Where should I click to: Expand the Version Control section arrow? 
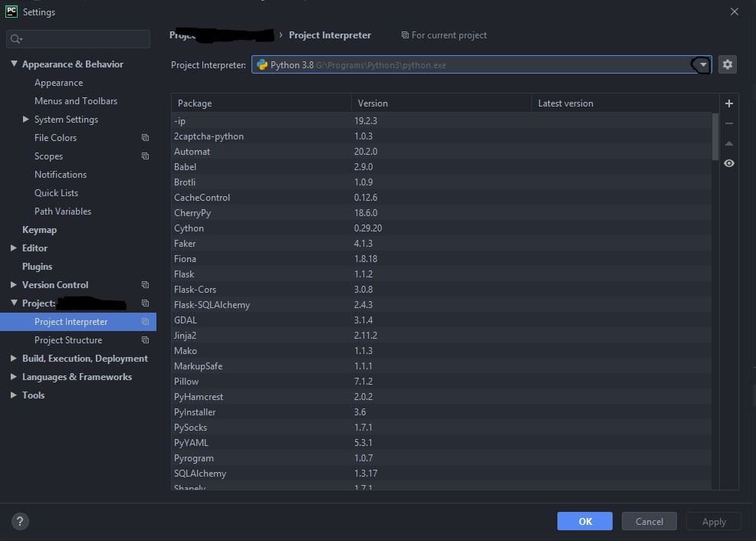point(14,285)
